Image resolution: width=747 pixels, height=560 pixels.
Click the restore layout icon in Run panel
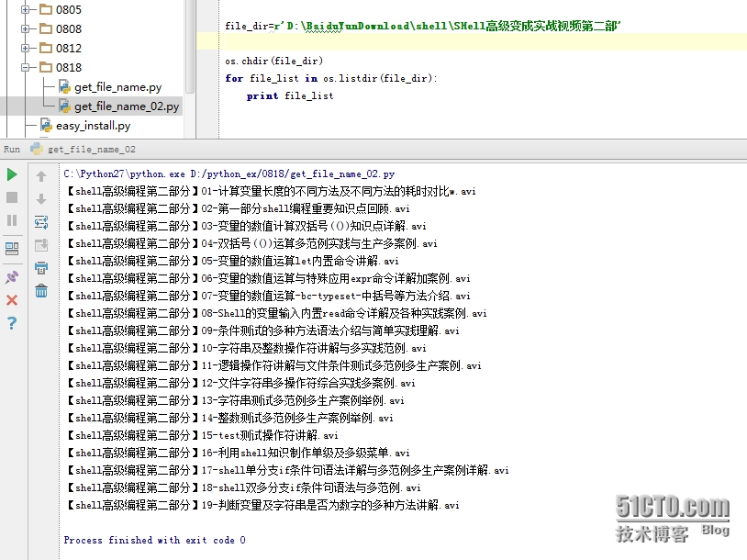[12, 248]
